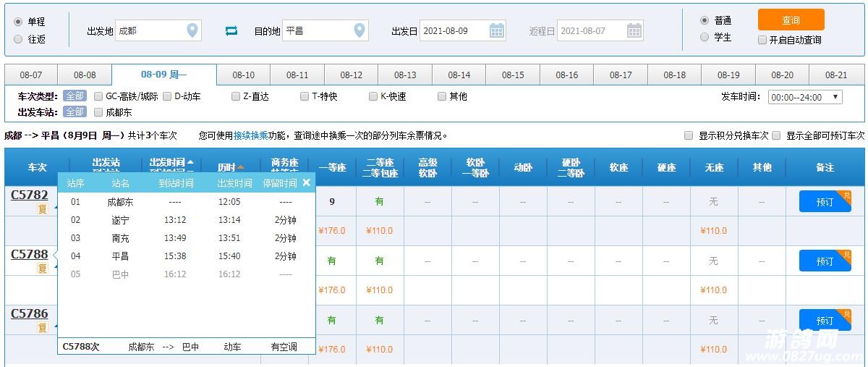Viewport: 868px width, 367px height.
Task: Open the calendar icon for departure date
Action: tap(497, 30)
